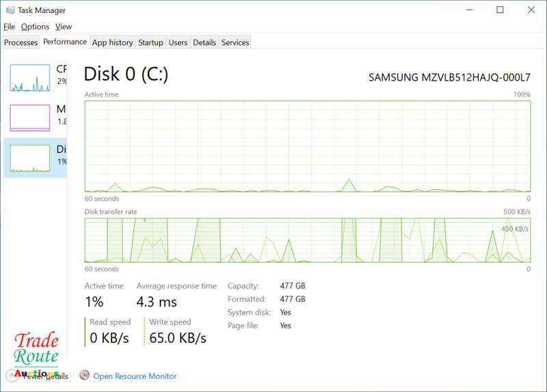Click the Disk transfer rate graph
This screenshot has height=392, width=547.
[x=308, y=240]
